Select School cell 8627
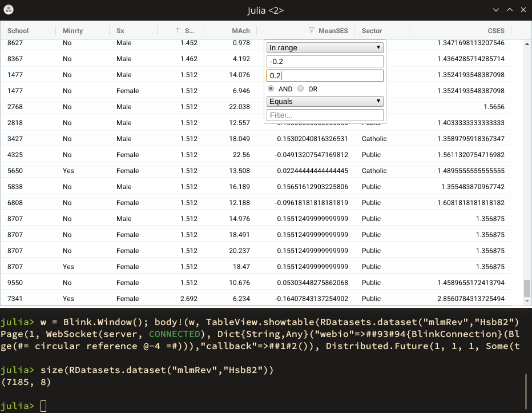532x413 pixels. point(15,43)
